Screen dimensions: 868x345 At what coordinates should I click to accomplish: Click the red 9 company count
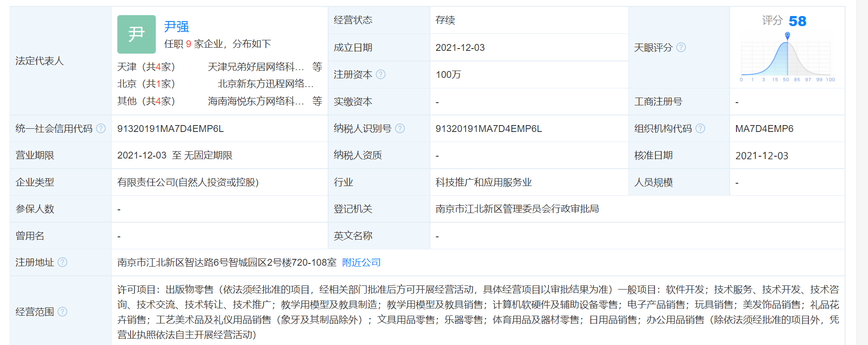tap(188, 44)
